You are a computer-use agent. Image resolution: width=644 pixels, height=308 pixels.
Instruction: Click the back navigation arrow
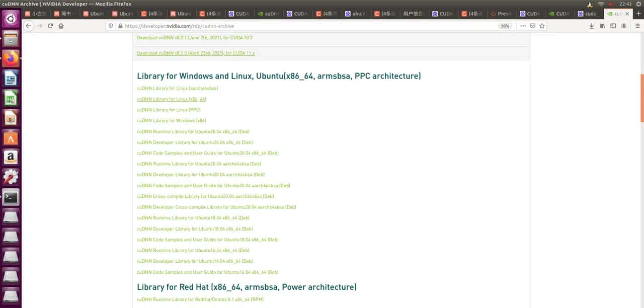pyautogui.click(x=29, y=26)
